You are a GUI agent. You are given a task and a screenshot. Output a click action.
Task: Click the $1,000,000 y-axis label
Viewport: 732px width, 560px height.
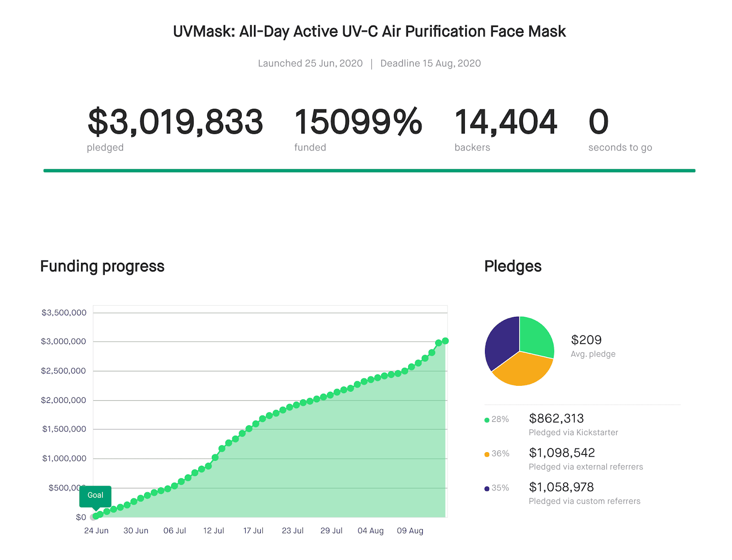pyautogui.click(x=64, y=458)
